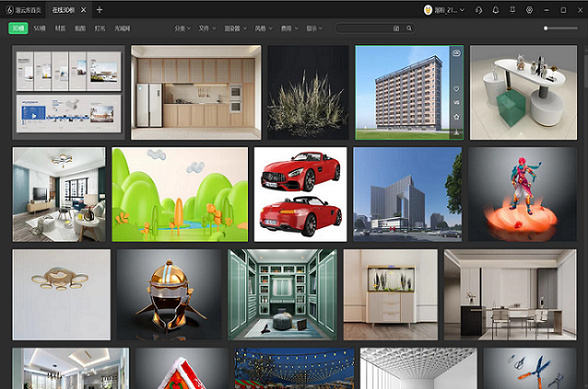Click the share icon on apartment building model

[456, 103]
